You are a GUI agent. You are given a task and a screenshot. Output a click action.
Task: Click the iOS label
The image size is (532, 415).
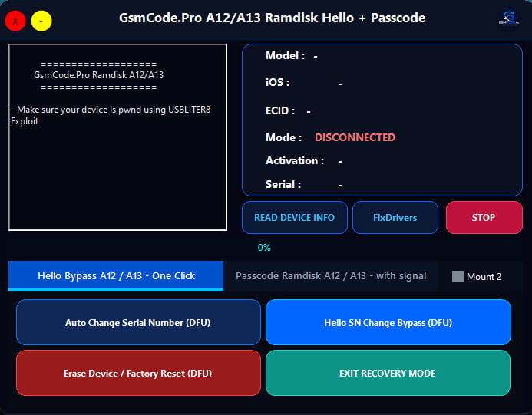coord(277,82)
